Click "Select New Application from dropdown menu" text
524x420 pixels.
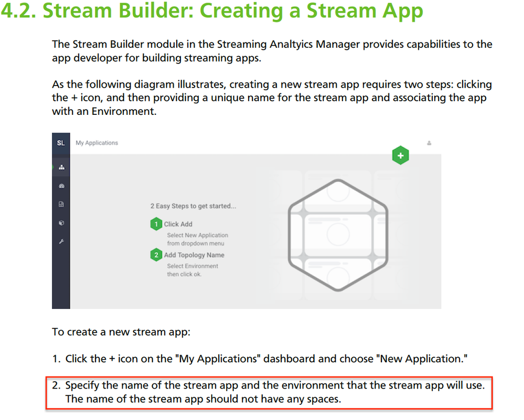coord(198,239)
